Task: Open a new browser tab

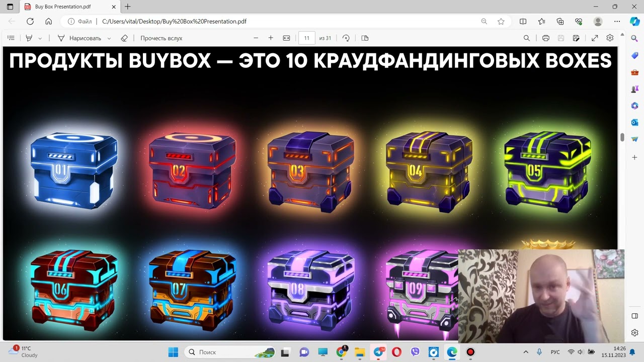Action: point(128,7)
